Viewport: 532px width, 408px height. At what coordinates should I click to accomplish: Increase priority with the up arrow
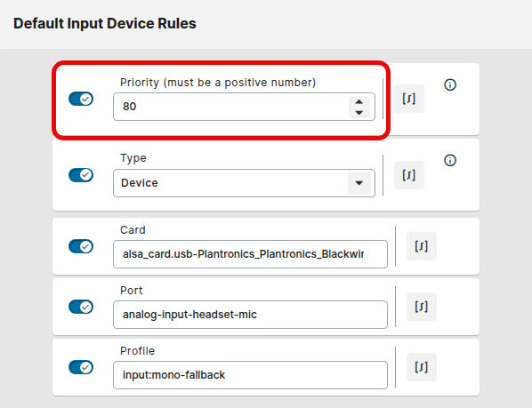tap(359, 101)
